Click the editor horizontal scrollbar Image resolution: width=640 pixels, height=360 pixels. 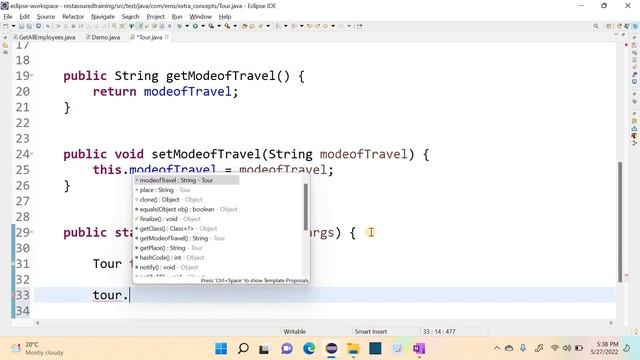[x=324, y=322]
